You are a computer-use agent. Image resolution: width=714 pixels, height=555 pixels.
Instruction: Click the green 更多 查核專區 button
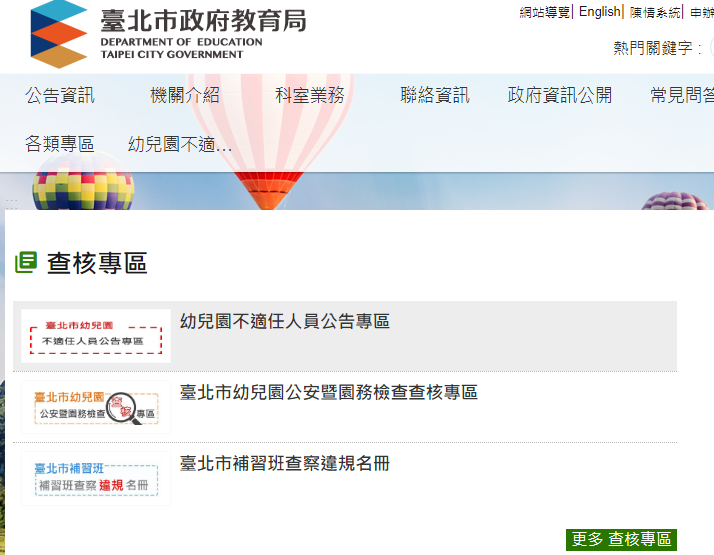tap(621, 539)
